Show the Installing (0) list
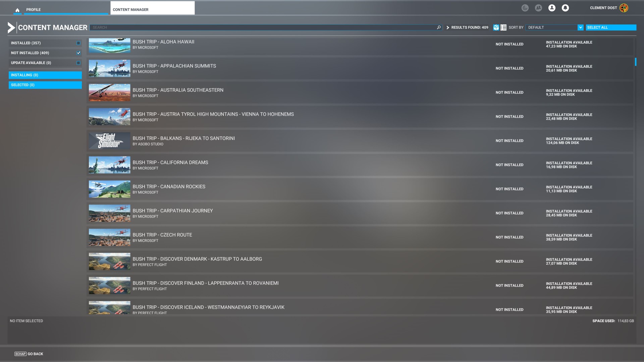This screenshot has height=362, width=644. (x=45, y=75)
